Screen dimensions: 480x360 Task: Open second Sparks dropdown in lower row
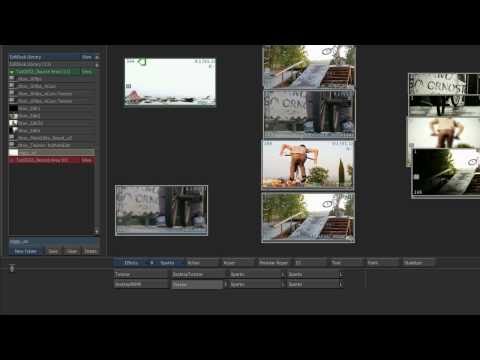pos(315,284)
